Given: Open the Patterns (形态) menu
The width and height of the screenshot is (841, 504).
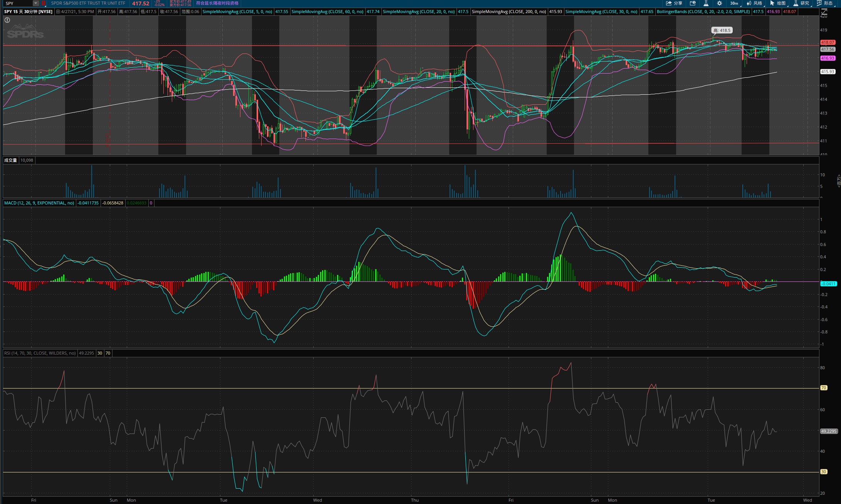Looking at the screenshot, I should click(x=824, y=3).
